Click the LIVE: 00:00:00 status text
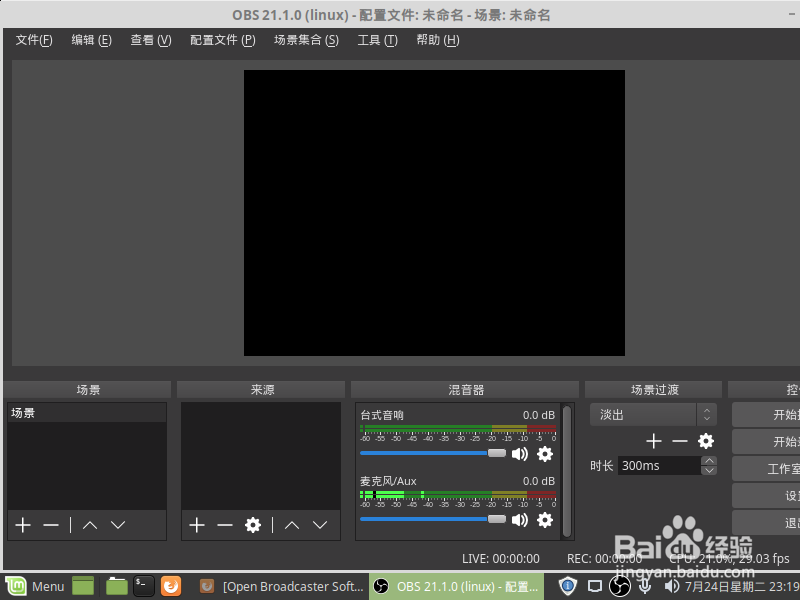The image size is (800, 600). pyautogui.click(x=501, y=559)
